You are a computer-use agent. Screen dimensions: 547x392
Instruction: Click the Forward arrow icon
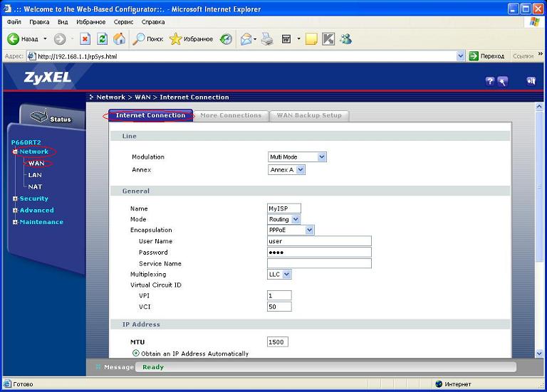click(60, 38)
